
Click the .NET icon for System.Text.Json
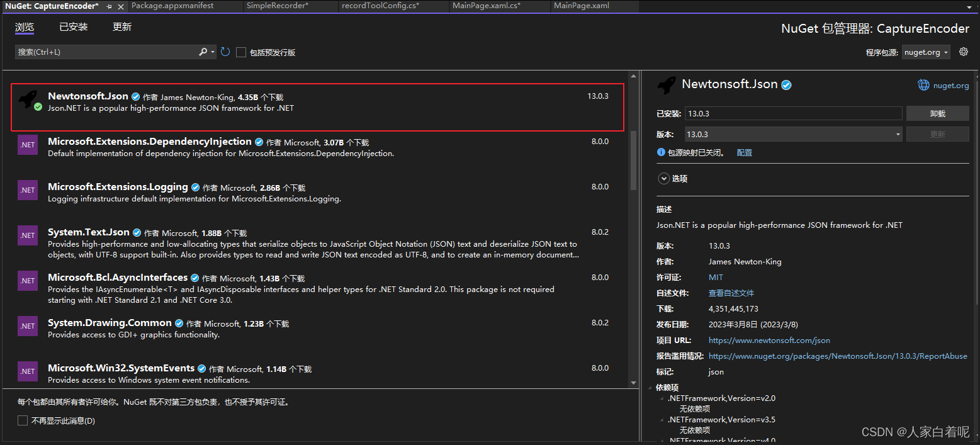28,235
